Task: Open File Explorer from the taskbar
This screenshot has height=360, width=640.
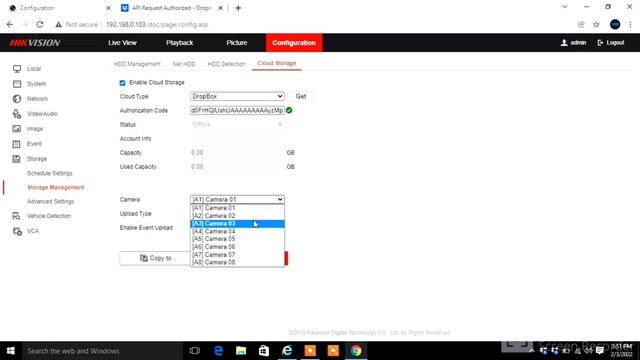Action: [x=241, y=351]
